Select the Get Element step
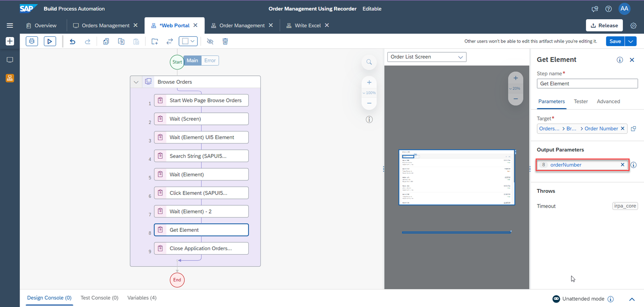The height and width of the screenshot is (307, 644). click(x=201, y=230)
